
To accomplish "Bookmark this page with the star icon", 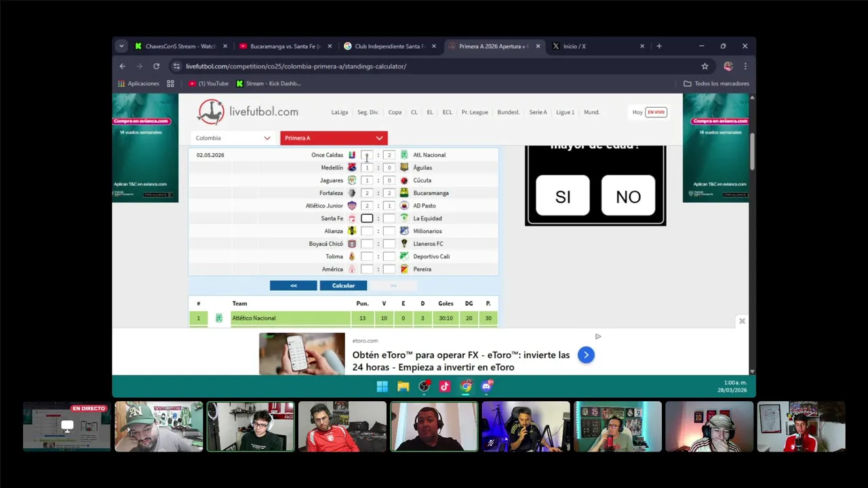I will point(705,66).
